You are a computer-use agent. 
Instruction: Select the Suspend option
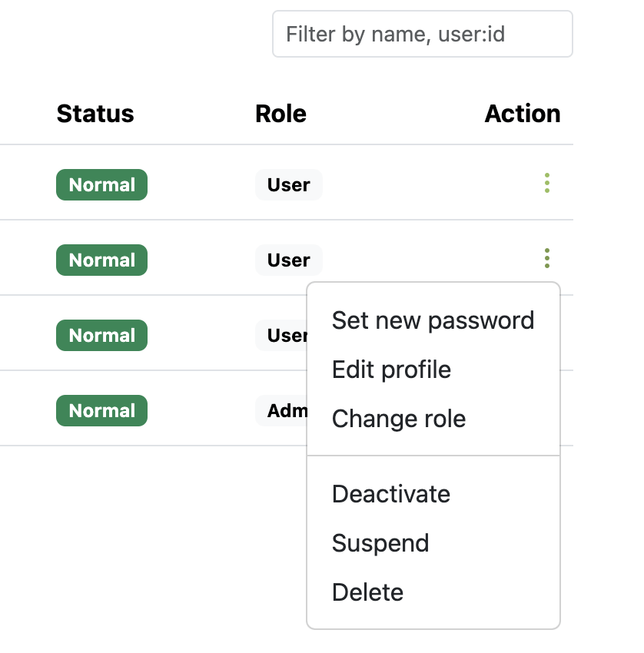point(380,543)
